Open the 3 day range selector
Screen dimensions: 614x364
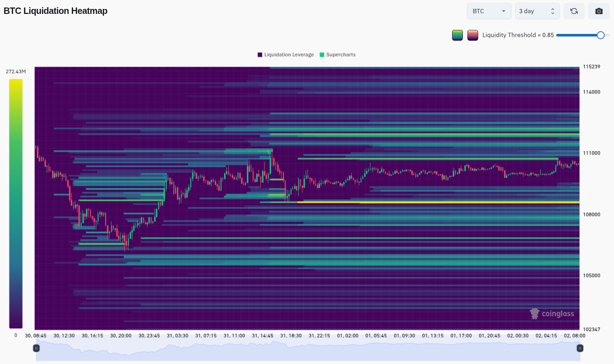click(537, 11)
